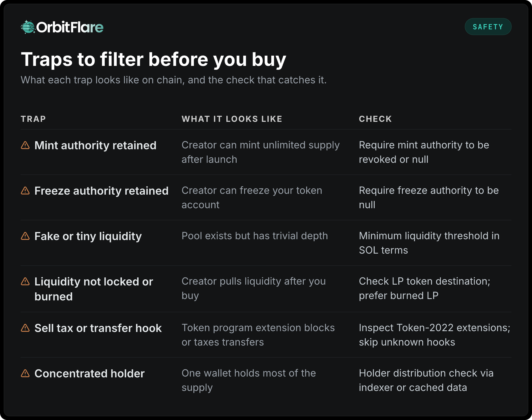Image resolution: width=532 pixels, height=420 pixels.
Task: Click the OrbitFlare brand name text
Action: click(70, 27)
